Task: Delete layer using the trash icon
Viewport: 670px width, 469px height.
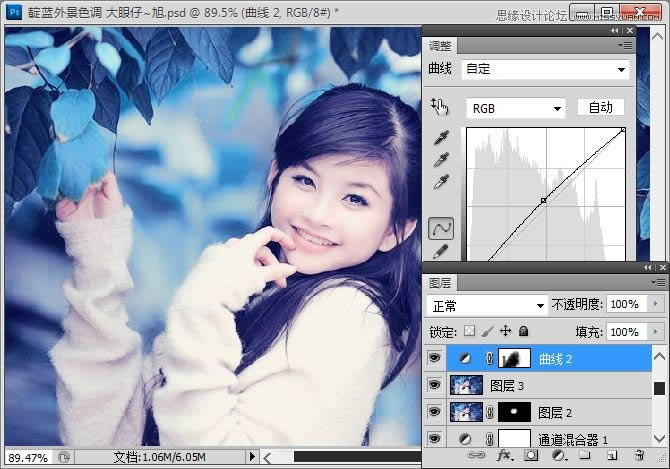Action: [x=638, y=455]
